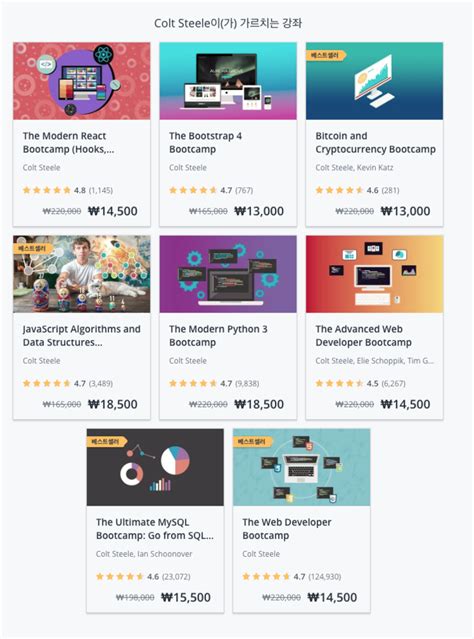Image resolution: width=474 pixels, height=639 pixels.
Task: Open JavaScript Algorithms and Data Structures title
Action: (x=82, y=335)
